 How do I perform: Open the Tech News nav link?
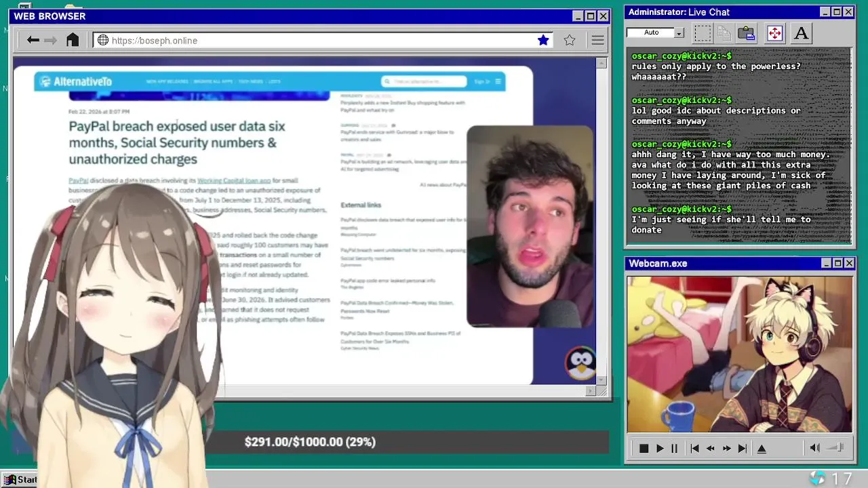(250, 81)
